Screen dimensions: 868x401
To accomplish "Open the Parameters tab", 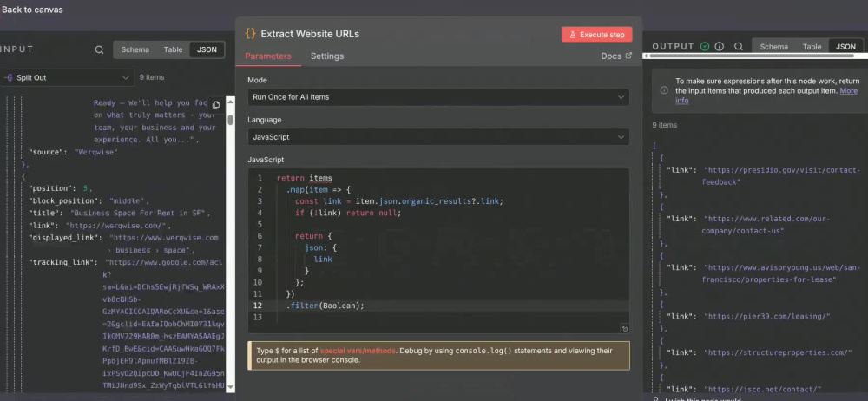I will (268, 56).
